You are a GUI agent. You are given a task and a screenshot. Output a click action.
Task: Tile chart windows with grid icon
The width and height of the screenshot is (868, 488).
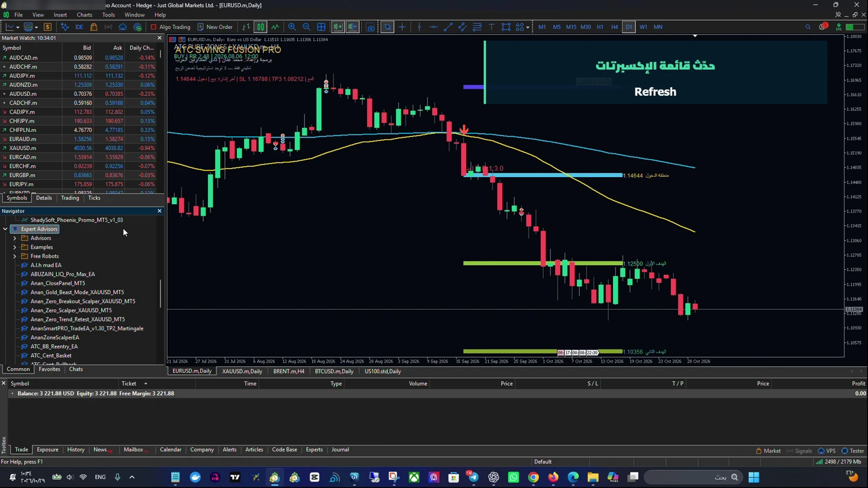tap(321, 27)
